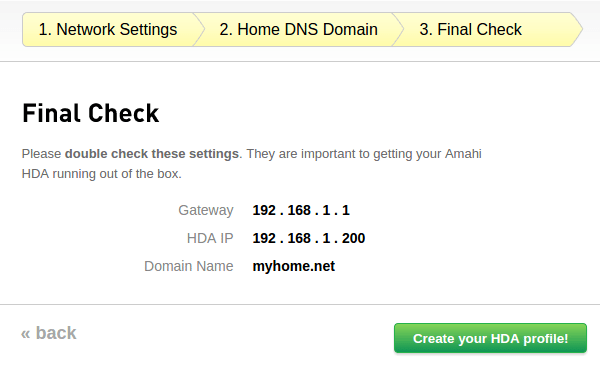
Task: Click the text 'HDA running out of the box.'
Action: coord(101,174)
